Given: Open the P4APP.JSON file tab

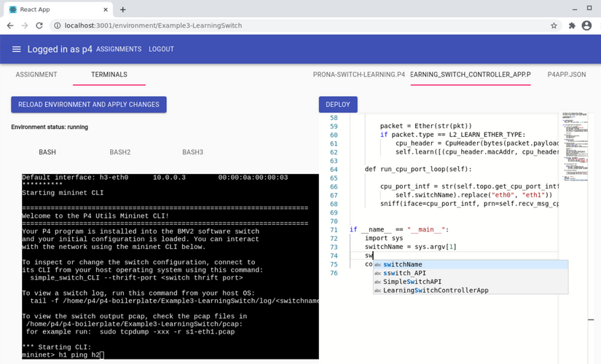Looking at the screenshot, I should pos(567,74).
